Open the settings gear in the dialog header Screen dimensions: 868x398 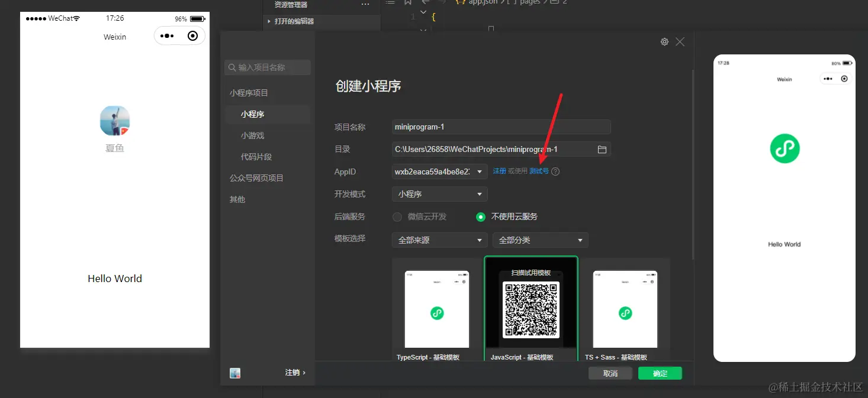(664, 42)
